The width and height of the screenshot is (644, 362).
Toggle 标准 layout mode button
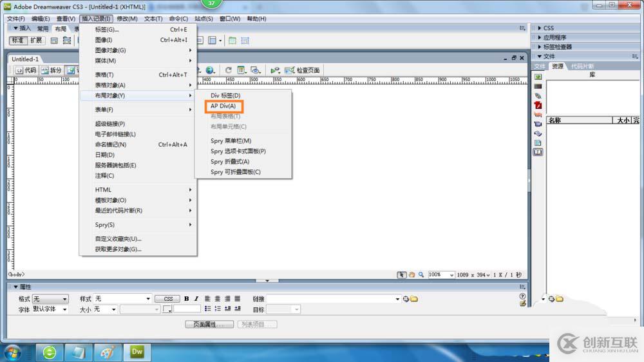[x=18, y=41]
